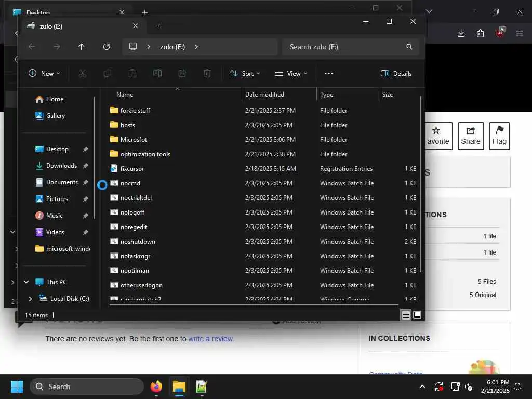Open Firefox hamburger application menu
This screenshot has width=532, height=399.
pos(520,33)
